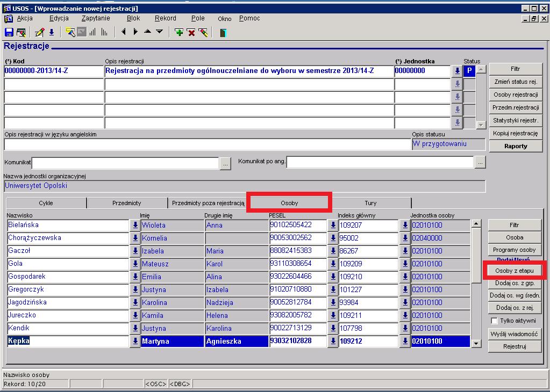
Task: Click the Raporty button
Action: (515, 147)
